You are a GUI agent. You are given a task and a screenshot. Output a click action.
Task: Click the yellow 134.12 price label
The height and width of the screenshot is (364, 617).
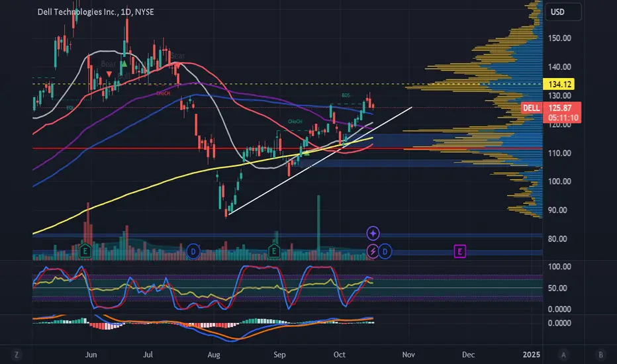[x=559, y=84]
